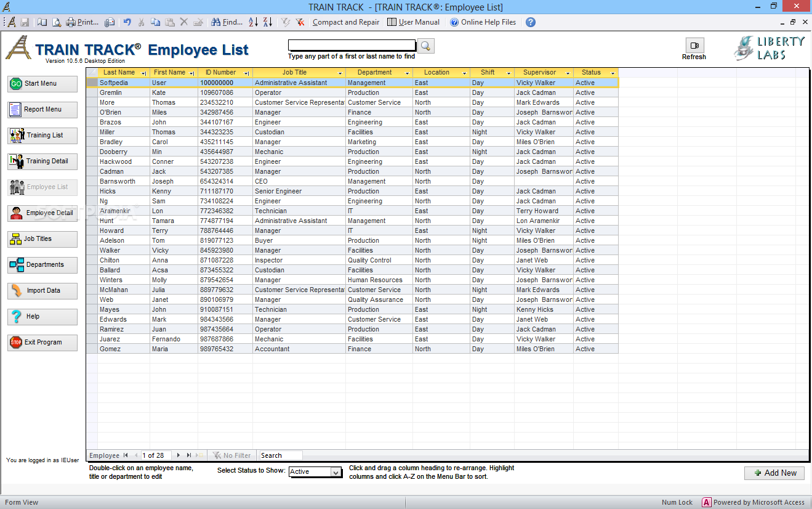Click the Refresh button icon
The height and width of the screenshot is (509, 812).
(694, 45)
